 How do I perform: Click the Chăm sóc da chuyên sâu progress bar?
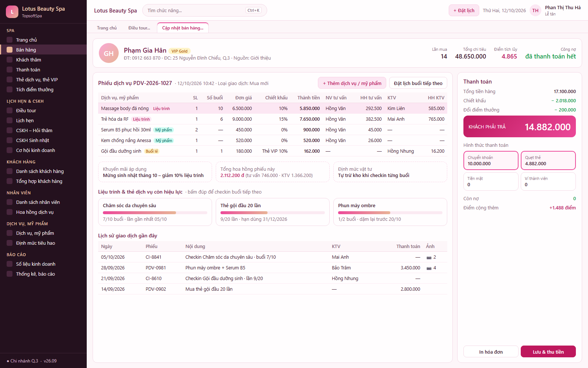[x=155, y=213]
